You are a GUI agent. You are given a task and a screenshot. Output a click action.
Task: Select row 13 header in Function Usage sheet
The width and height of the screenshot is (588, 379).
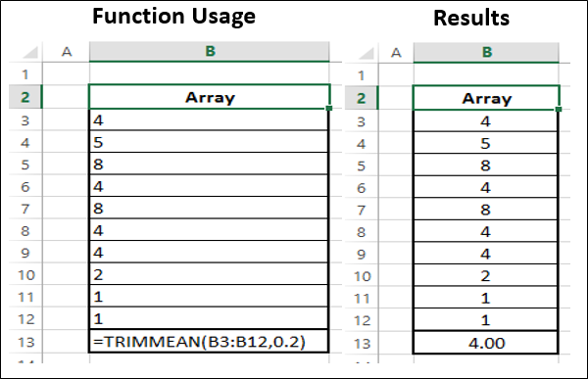[25, 342]
